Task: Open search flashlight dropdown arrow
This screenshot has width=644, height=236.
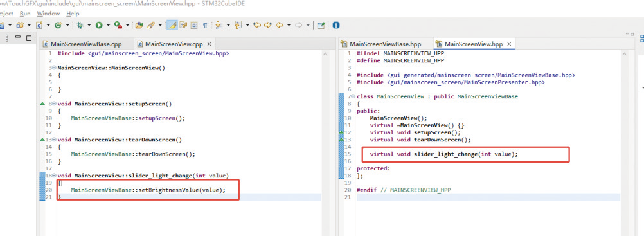Action: click(x=160, y=25)
